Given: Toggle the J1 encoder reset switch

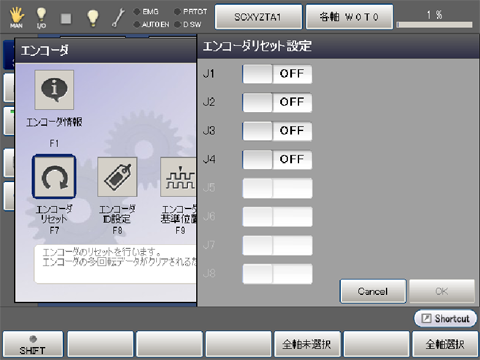Looking at the screenshot, I should click(x=277, y=74).
